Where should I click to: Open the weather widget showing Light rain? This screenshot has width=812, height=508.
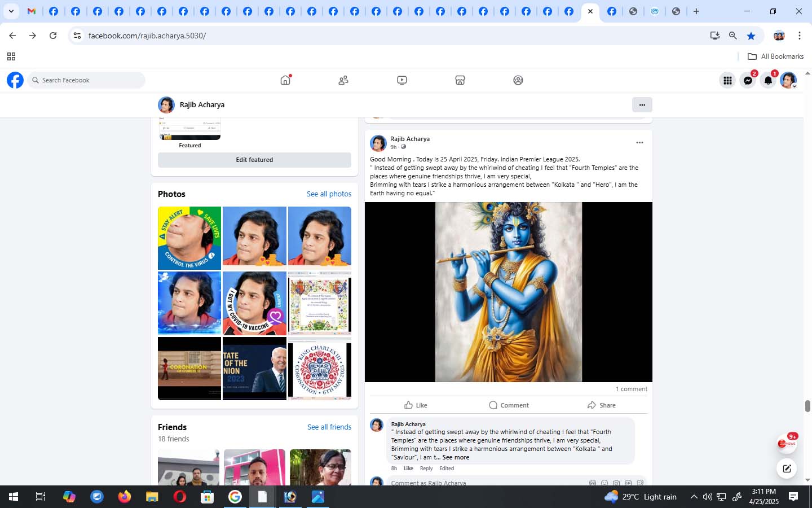pos(641,497)
